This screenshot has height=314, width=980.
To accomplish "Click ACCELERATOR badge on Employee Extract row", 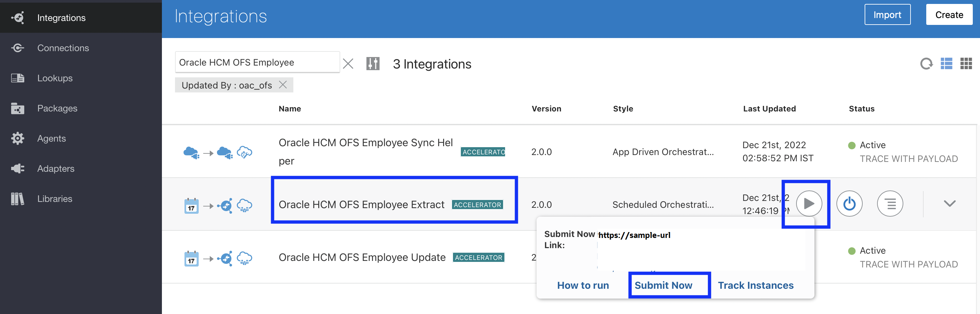I will click(x=478, y=205).
